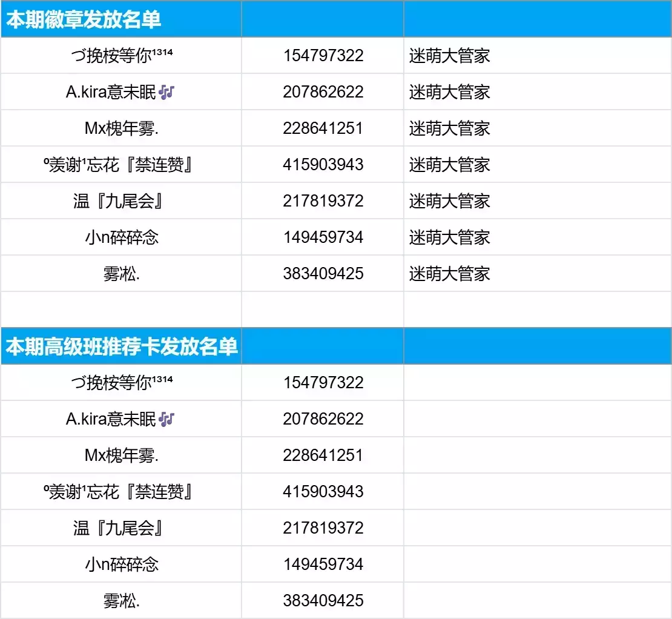The width and height of the screenshot is (672, 619).
Task: Select ID 415903943 in the 徽章 list
Action: click(x=323, y=165)
